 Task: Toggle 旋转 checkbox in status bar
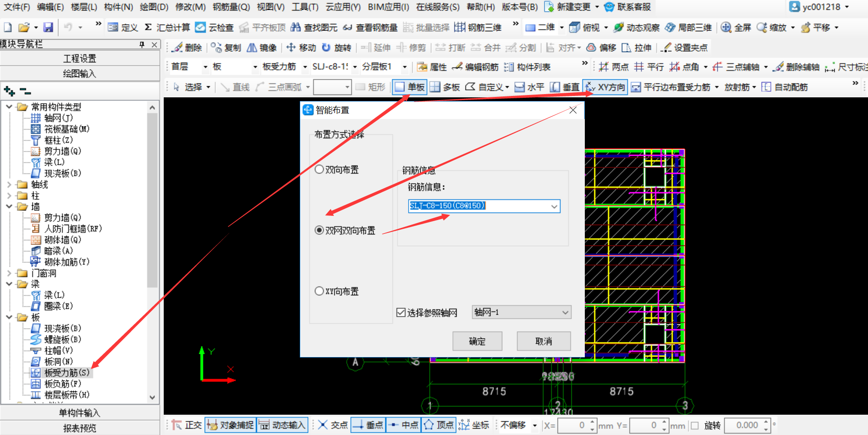[x=695, y=425]
